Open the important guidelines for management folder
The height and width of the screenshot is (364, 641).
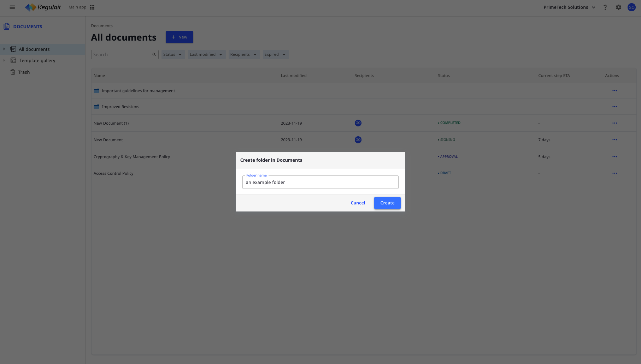point(138,91)
